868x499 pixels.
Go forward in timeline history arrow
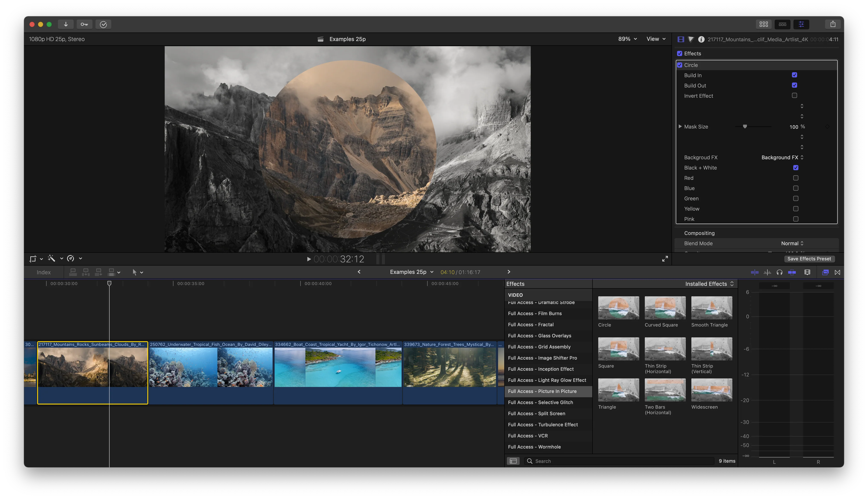pyautogui.click(x=509, y=272)
